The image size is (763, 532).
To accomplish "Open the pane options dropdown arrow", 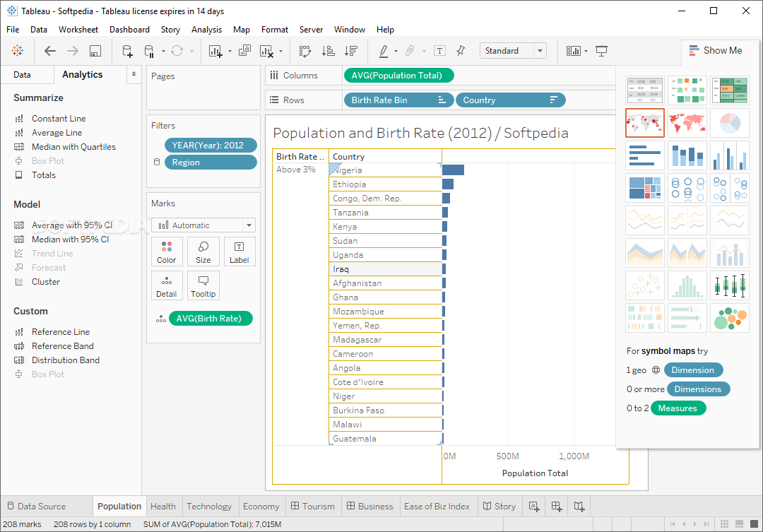I will (134, 74).
